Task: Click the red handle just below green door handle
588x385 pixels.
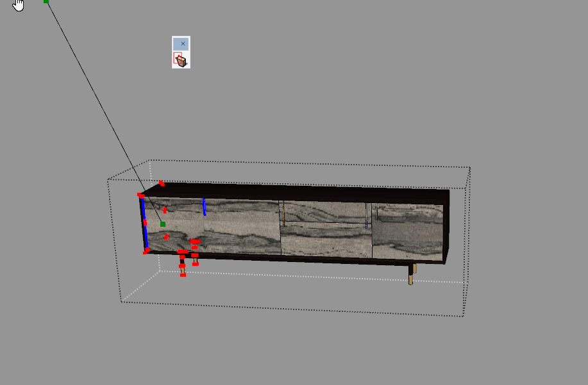Action: click(166, 237)
